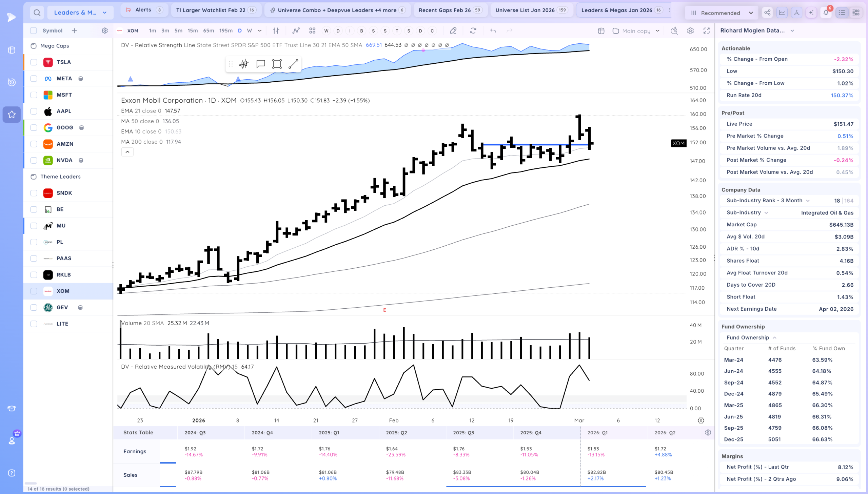Select the 65m timeframe button
This screenshot has height=494, width=868.
208,30
